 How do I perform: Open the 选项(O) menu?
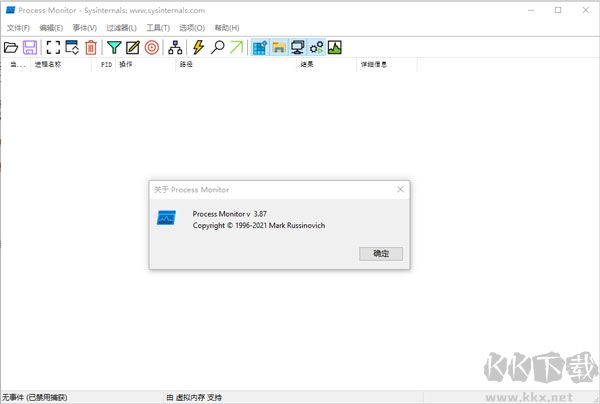[192, 28]
